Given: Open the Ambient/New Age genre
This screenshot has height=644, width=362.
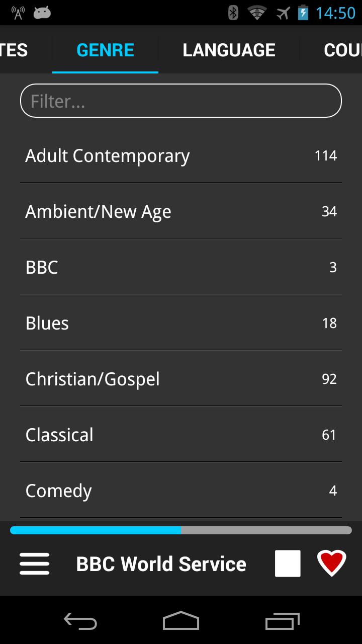Looking at the screenshot, I should click(181, 212).
